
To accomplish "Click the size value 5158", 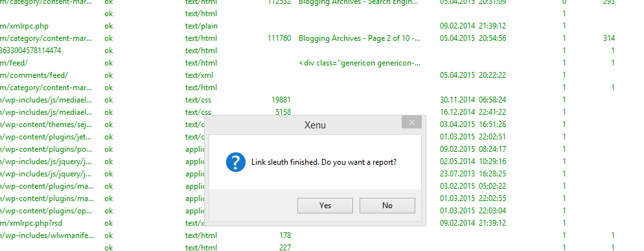I will pyautogui.click(x=283, y=112).
